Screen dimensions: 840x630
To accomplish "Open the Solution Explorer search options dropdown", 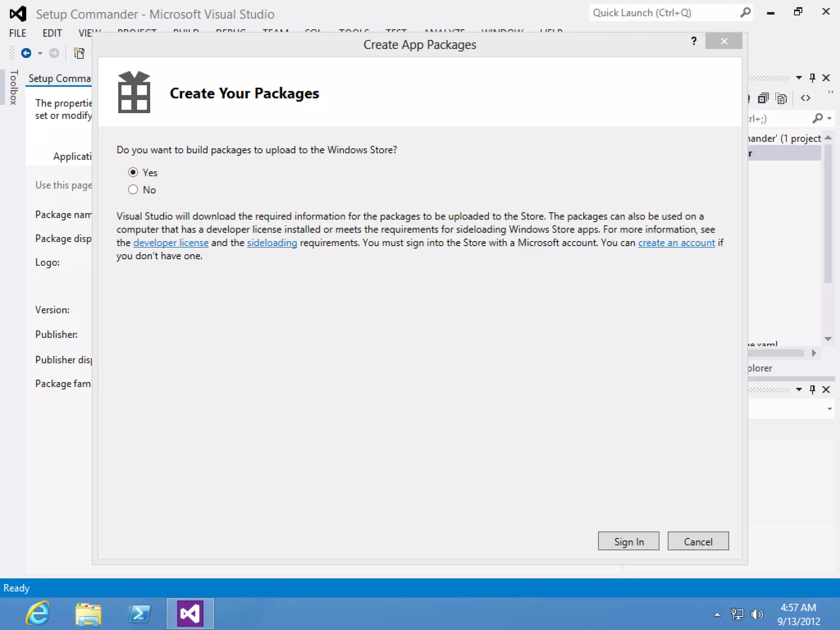I will tap(830, 119).
